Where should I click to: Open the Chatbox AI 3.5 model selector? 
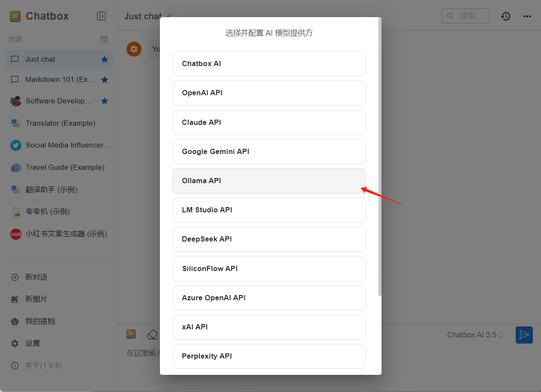click(x=475, y=335)
